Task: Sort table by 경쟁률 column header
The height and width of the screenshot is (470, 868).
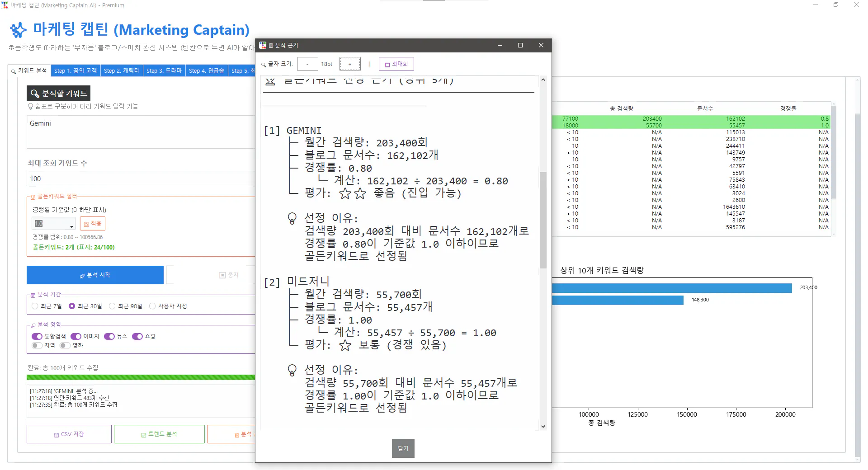Action: [x=788, y=109]
